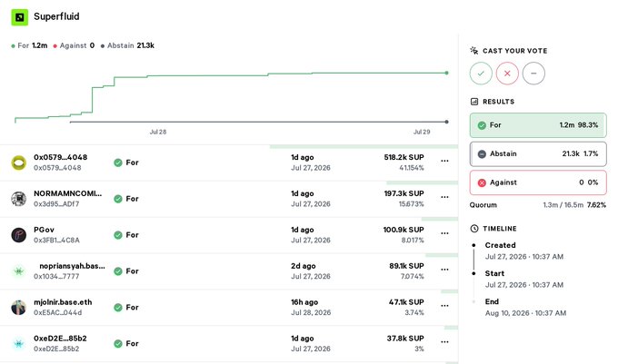618x364 pixels.
Task: Click the green Superfluid logo icon
Action: (x=19, y=17)
